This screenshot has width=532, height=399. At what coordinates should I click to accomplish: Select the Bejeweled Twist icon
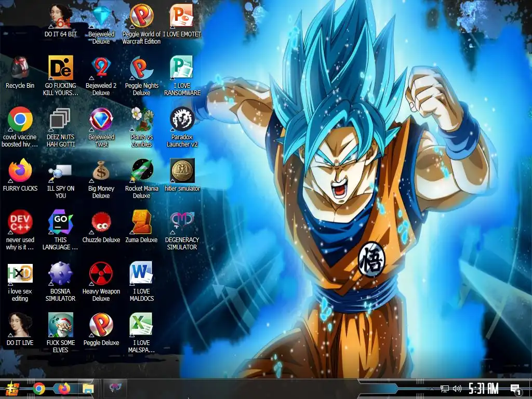pos(101,127)
